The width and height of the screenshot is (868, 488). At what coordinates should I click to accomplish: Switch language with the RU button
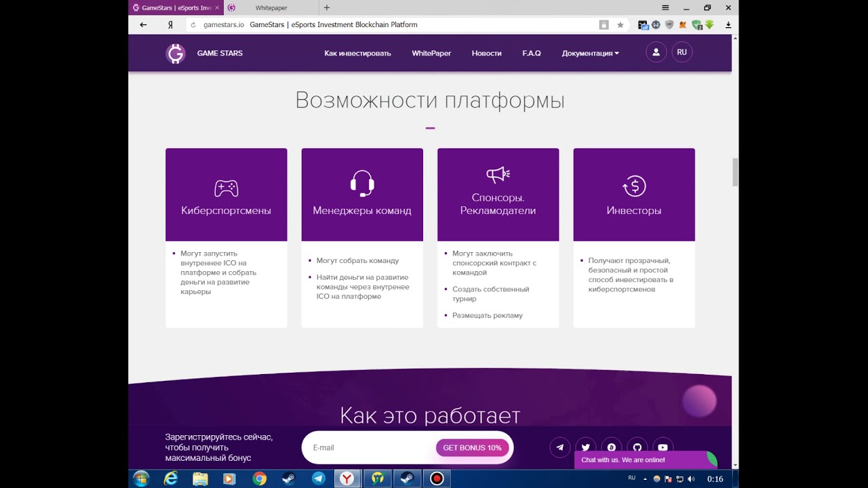(682, 52)
